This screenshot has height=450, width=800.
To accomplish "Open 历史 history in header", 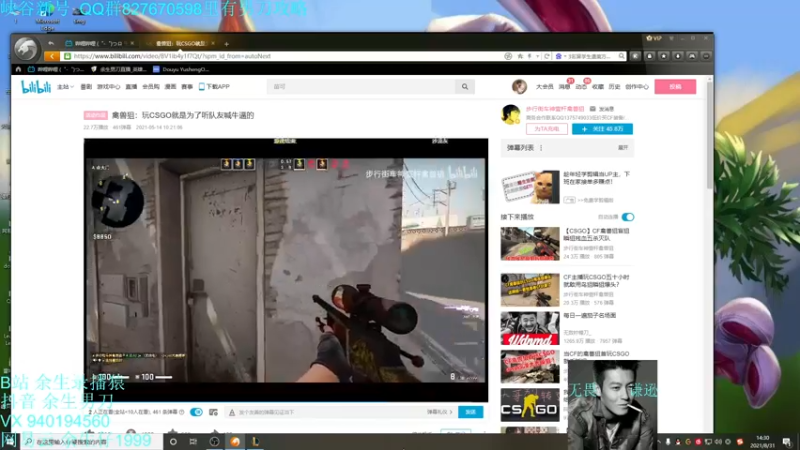I will tap(614, 87).
